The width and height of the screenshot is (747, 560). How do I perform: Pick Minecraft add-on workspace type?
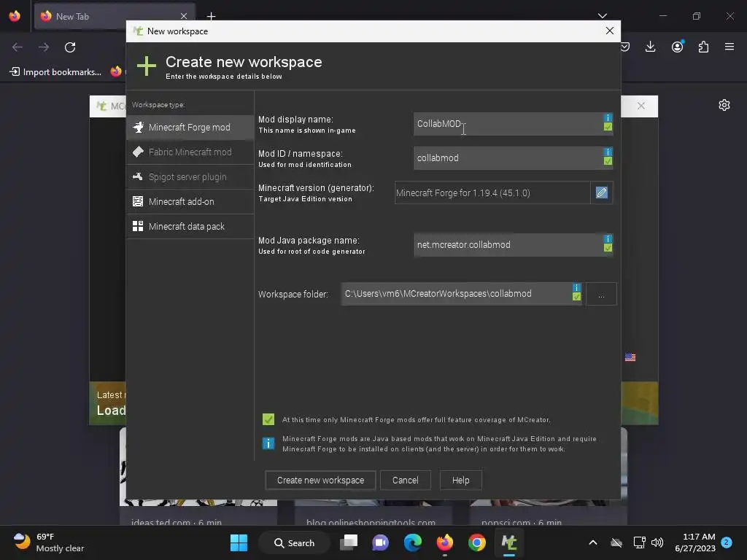pos(190,201)
